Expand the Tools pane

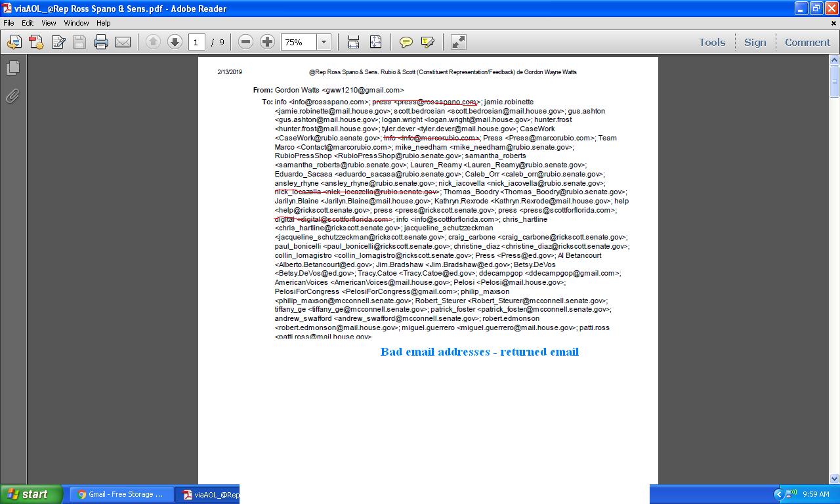coord(712,42)
